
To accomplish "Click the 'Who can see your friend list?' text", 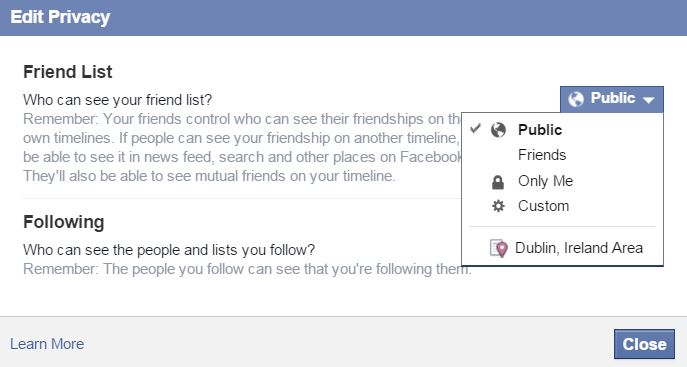I will coord(117,100).
